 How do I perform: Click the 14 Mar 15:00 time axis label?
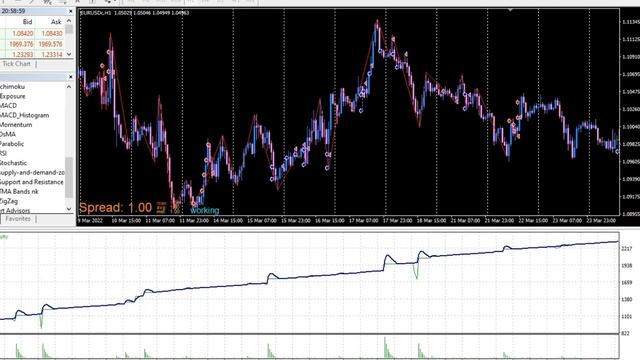pos(228,220)
